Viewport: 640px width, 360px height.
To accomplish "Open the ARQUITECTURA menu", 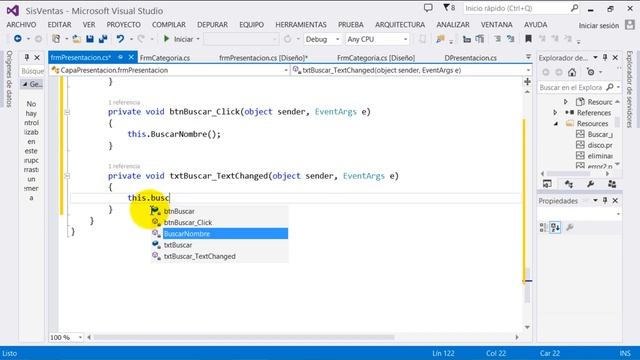I will click(x=400, y=25).
